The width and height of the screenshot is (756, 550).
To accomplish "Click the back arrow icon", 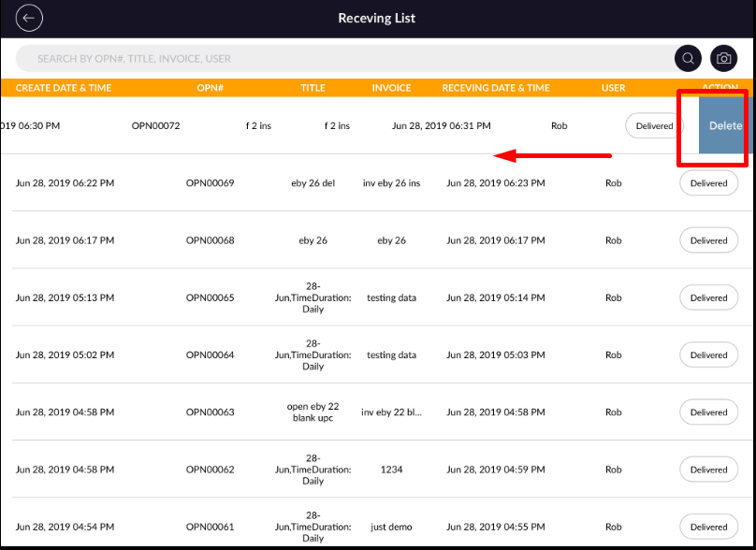I will pyautogui.click(x=30, y=18).
